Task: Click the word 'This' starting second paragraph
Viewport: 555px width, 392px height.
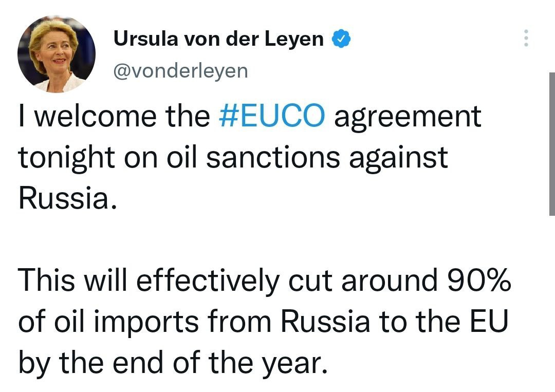Action: [x=46, y=279]
